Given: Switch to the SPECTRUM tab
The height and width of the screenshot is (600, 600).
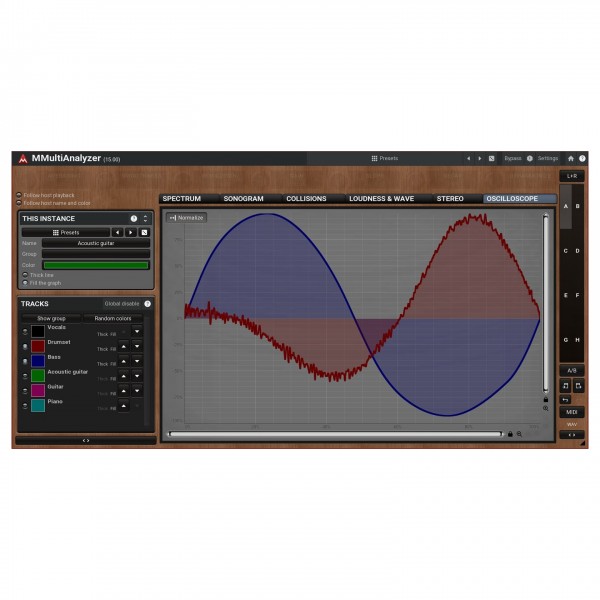Looking at the screenshot, I should [188, 199].
